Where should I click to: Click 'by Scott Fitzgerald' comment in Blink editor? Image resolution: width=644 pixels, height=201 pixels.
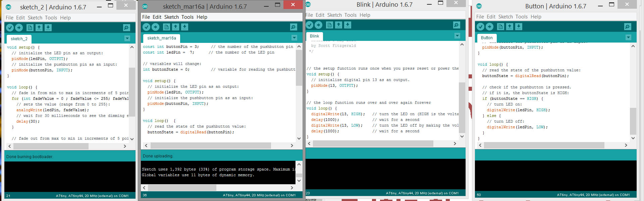click(333, 46)
